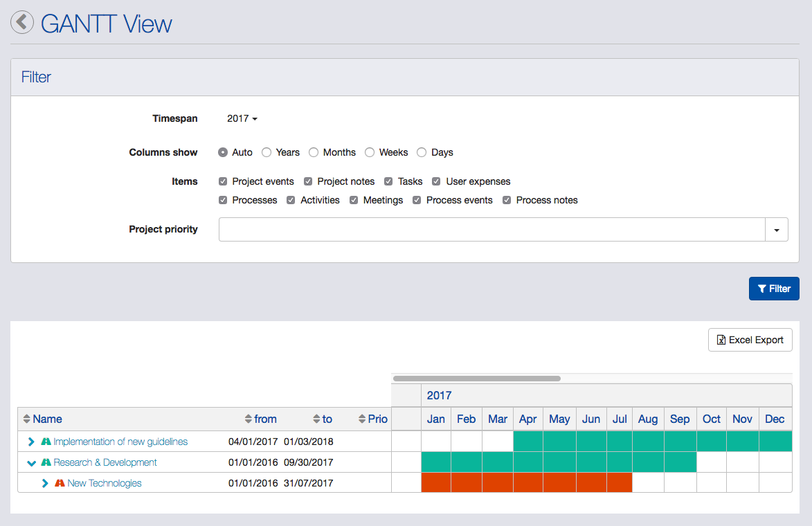Click the 31/07/2017 to date

pyautogui.click(x=309, y=483)
